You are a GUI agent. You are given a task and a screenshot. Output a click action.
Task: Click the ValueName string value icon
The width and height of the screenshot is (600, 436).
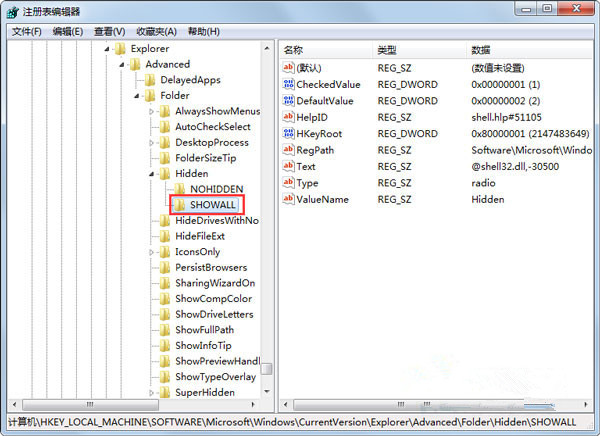[288, 199]
